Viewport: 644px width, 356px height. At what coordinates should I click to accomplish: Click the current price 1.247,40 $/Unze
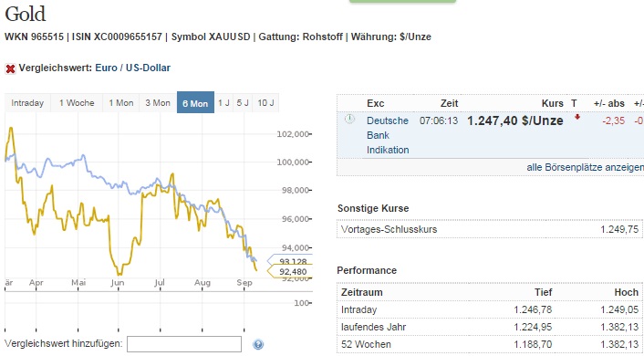[515, 120]
